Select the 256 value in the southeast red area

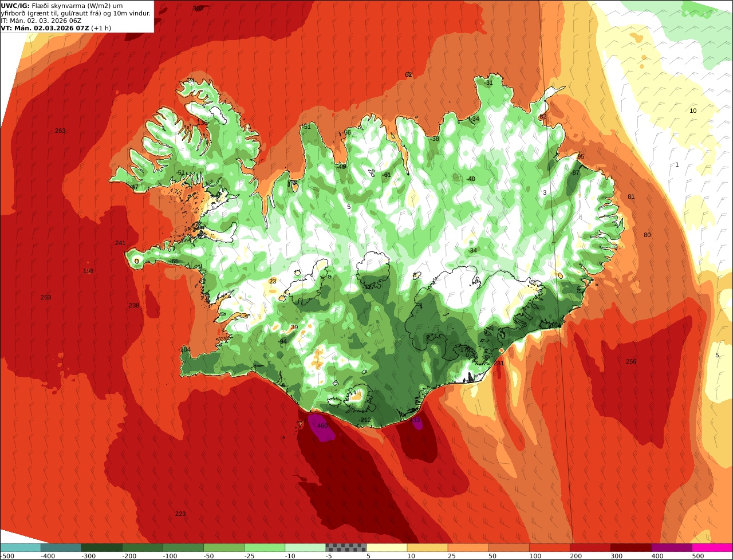[x=631, y=362]
